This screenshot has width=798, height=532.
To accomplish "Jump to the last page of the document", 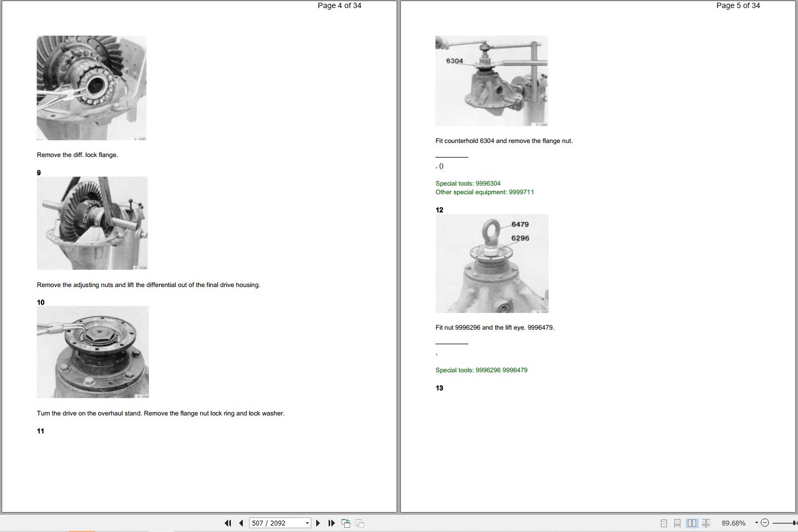I will coord(331,523).
